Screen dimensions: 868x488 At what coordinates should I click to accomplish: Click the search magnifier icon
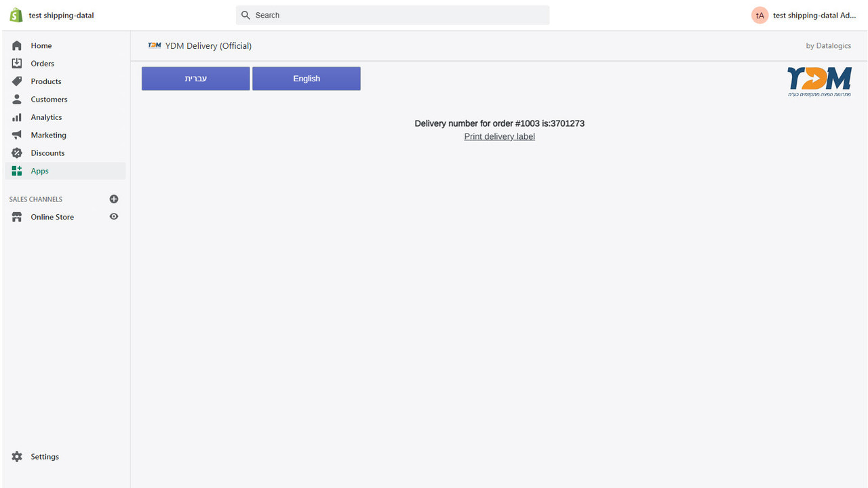[246, 15]
